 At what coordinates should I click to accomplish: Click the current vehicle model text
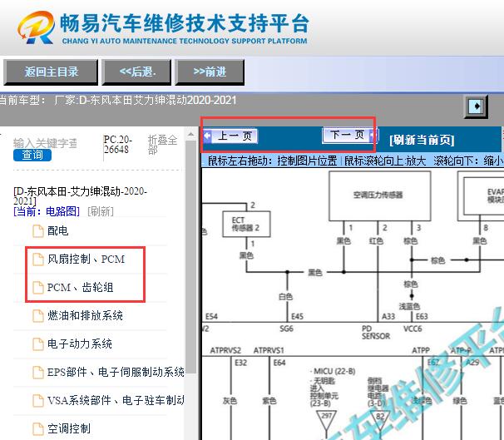(118, 101)
